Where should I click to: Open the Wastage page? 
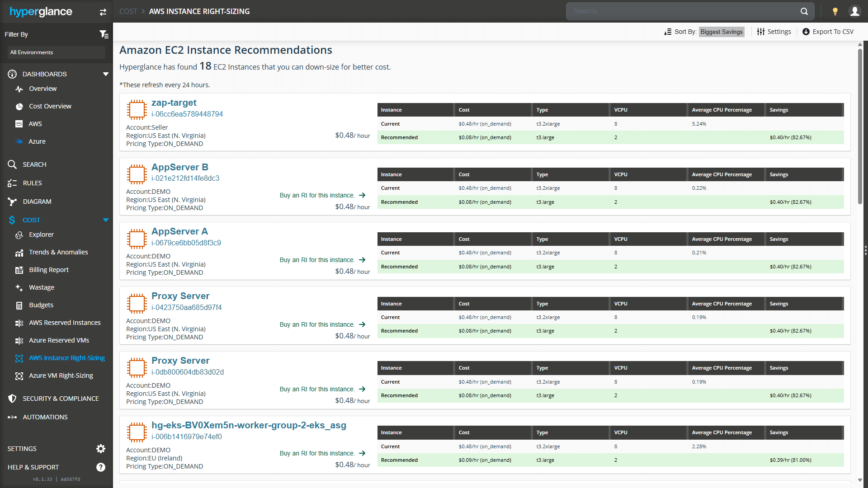tap(42, 287)
